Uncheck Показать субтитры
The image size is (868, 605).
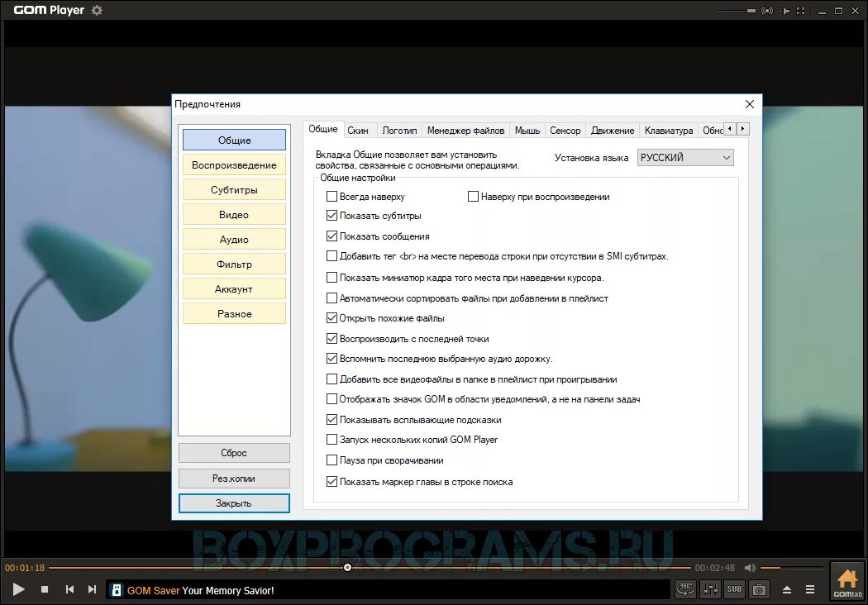click(331, 216)
